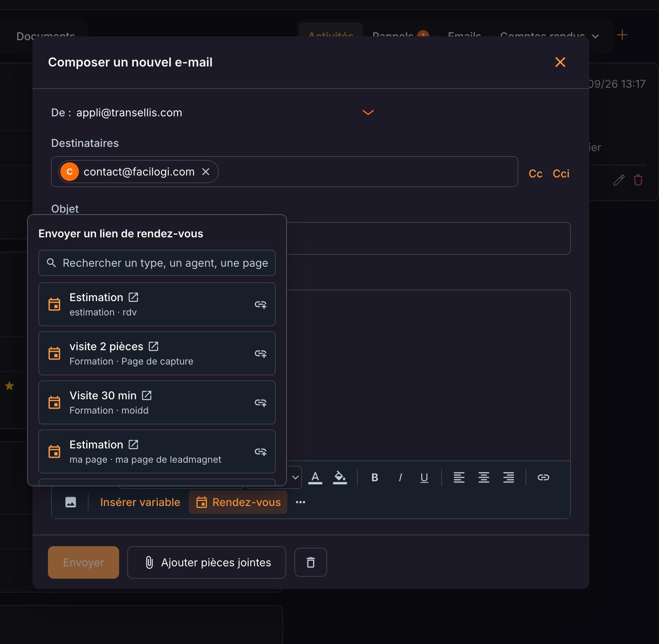Click the star icon in background list

click(x=9, y=385)
